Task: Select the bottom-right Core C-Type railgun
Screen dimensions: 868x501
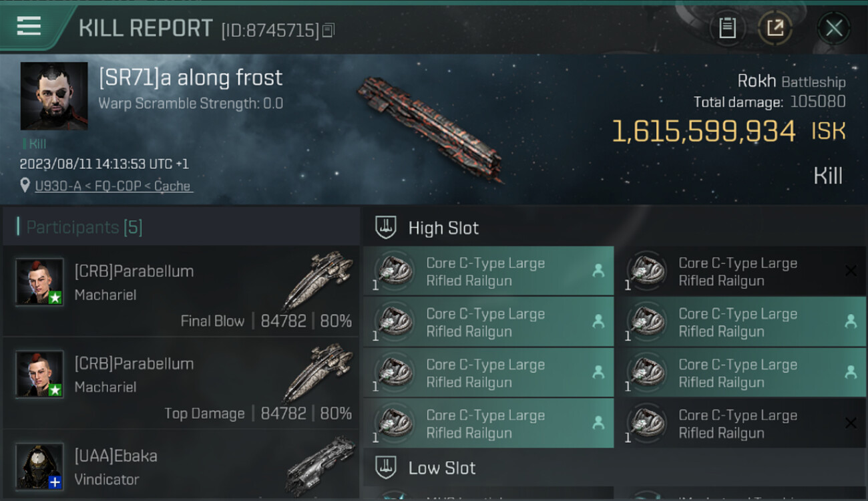Action: point(740,424)
